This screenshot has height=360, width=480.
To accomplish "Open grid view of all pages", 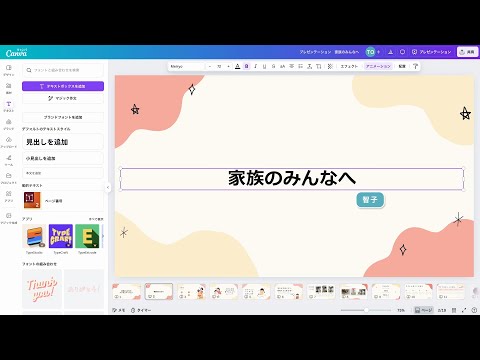I will (454, 310).
